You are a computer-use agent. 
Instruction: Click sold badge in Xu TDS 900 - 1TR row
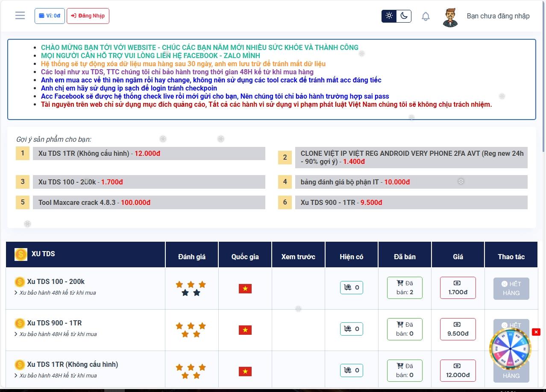(x=405, y=329)
